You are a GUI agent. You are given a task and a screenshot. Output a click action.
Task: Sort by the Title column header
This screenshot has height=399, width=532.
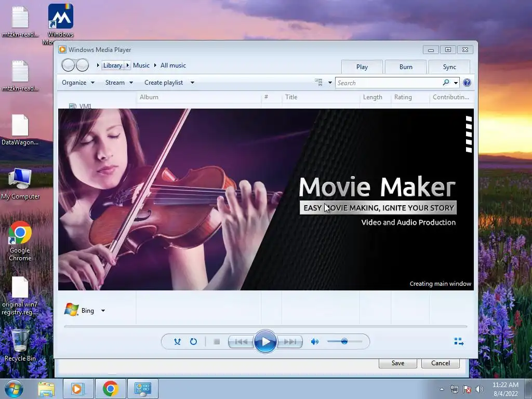(321, 97)
